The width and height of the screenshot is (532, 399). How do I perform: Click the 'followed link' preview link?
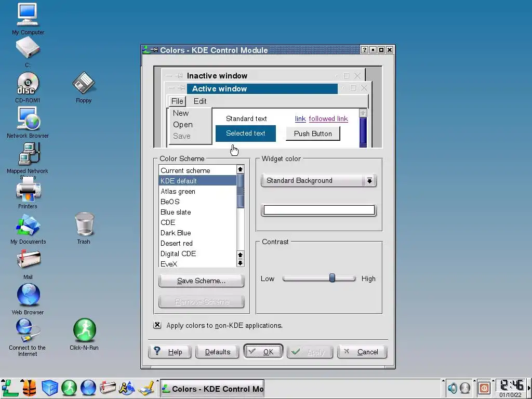coord(328,119)
